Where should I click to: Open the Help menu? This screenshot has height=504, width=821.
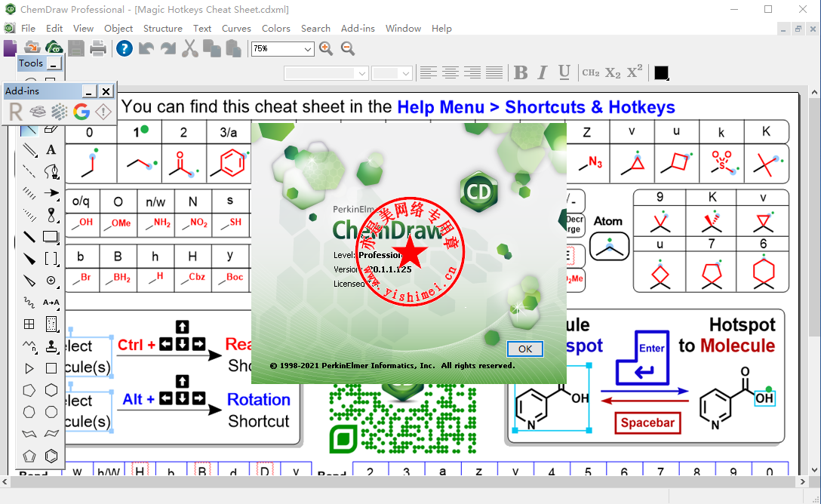coord(441,28)
